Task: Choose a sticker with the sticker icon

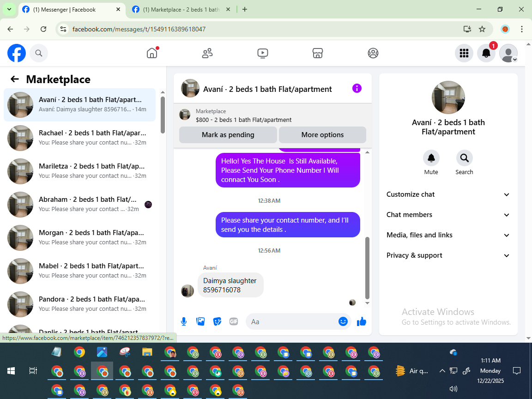Action: (217, 321)
